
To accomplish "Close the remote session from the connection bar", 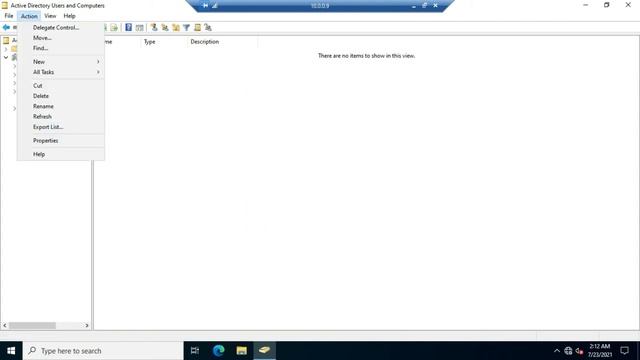I will point(436,5).
